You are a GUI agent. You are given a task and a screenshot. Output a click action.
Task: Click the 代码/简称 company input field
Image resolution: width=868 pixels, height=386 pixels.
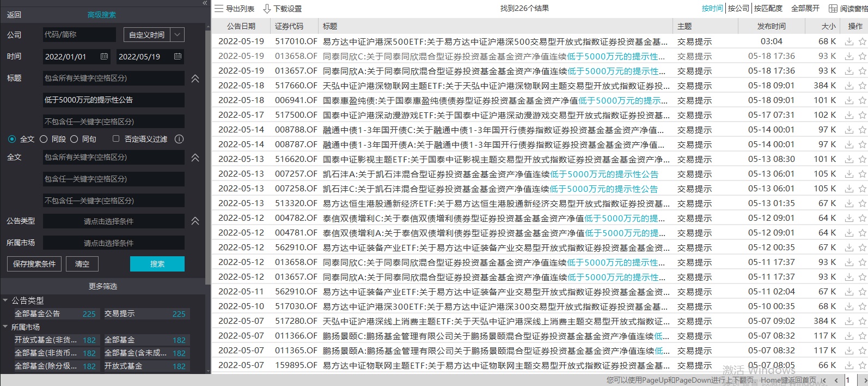click(x=79, y=35)
